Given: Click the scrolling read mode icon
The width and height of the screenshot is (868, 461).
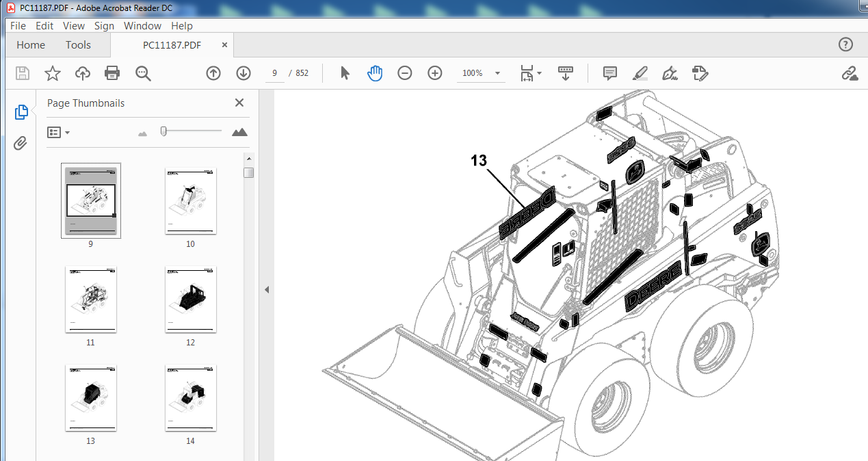Looking at the screenshot, I should click(x=566, y=73).
